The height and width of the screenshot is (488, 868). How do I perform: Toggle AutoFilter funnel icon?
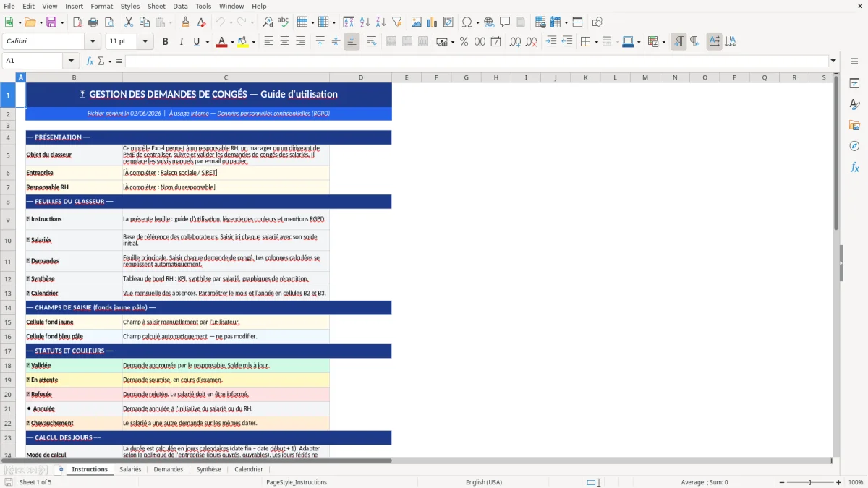coord(397,22)
